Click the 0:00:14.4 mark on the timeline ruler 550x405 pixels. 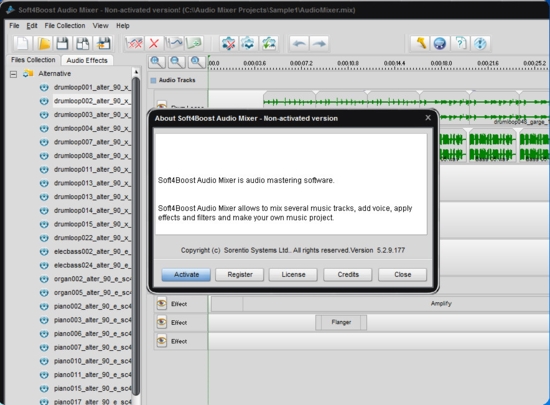394,63
